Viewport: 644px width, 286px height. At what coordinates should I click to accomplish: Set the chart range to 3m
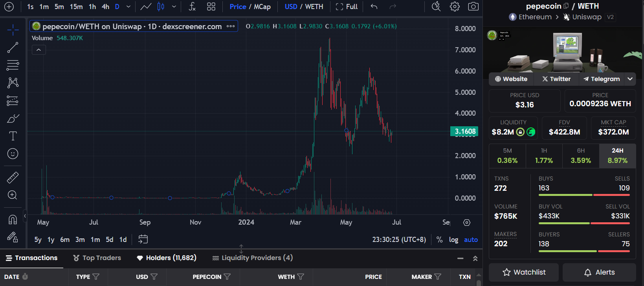(80, 240)
